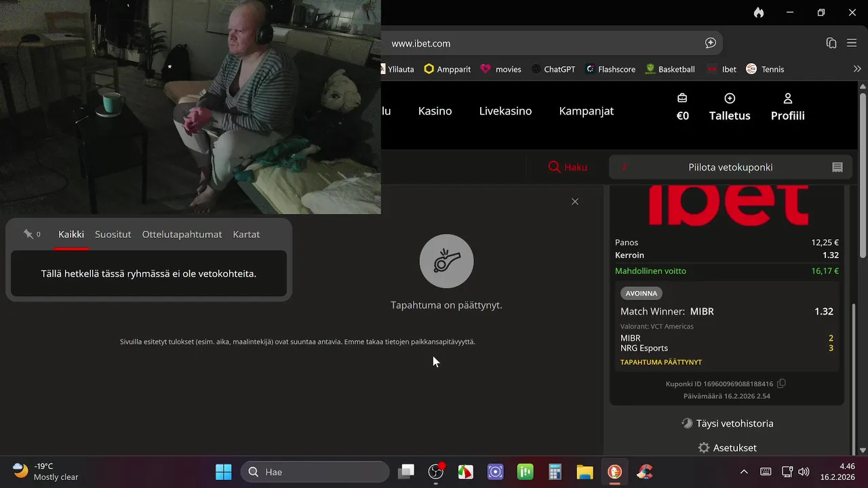Open the Ylilauta bookmark
This screenshot has width=868, height=488.
click(x=398, y=69)
